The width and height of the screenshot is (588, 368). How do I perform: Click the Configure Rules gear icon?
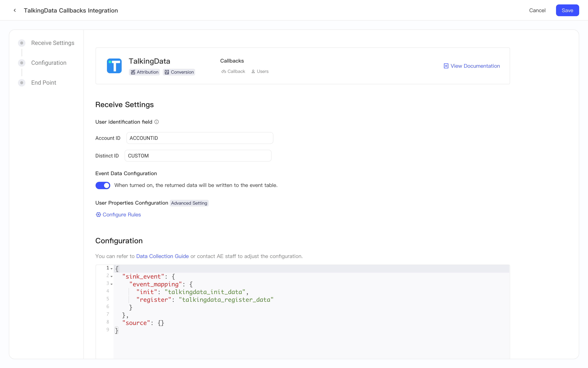(x=98, y=215)
